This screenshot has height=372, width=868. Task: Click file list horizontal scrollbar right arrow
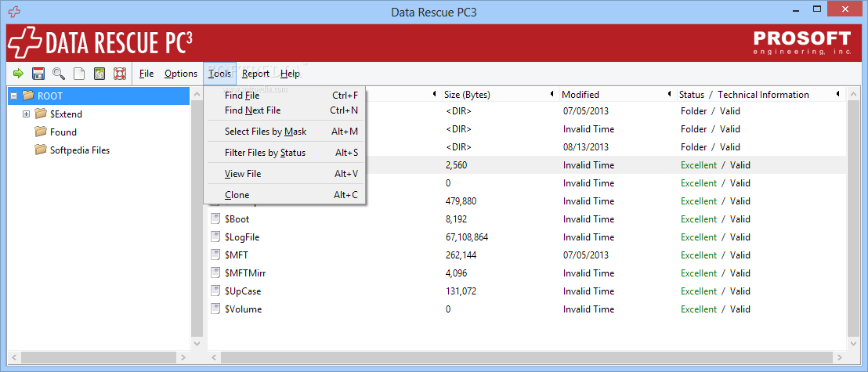[841, 358]
